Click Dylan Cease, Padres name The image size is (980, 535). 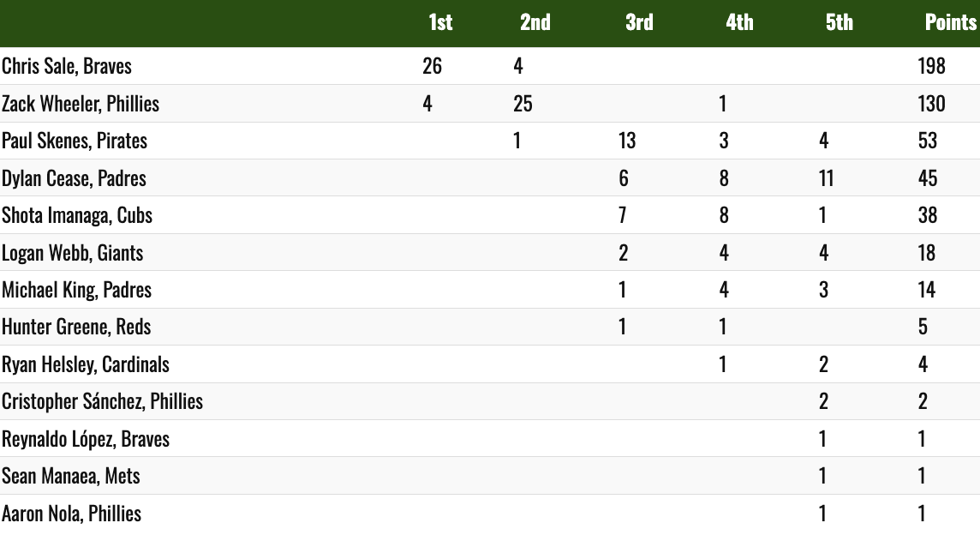tap(74, 178)
